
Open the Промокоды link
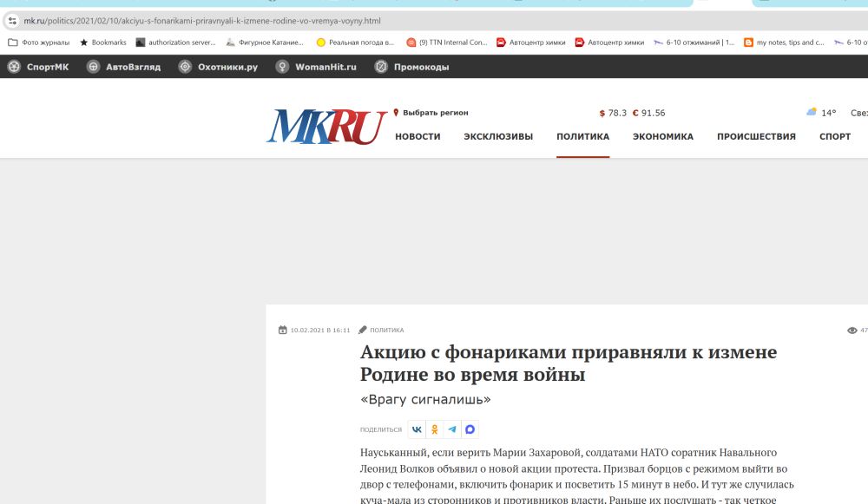click(411, 67)
